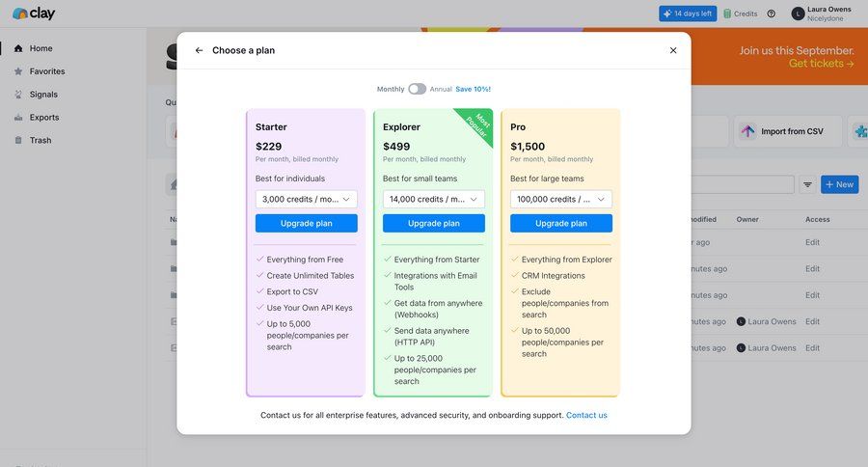Image resolution: width=868 pixels, height=467 pixels.
Task: Click the Explorer plan title
Action: point(401,126)
